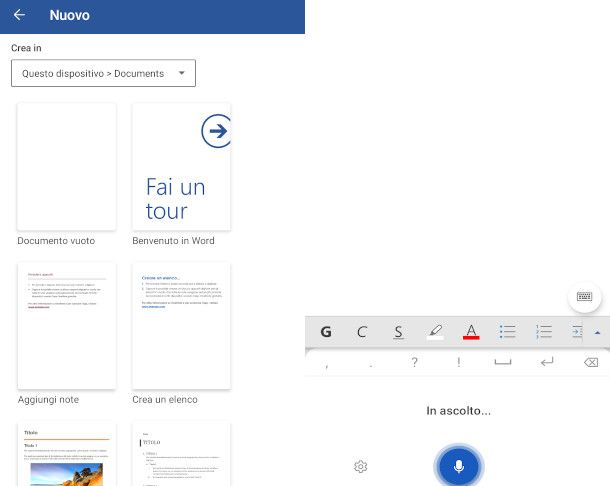Open the TITOLO outline template thumbnail

pyautogui.click(x=181, y=454)
